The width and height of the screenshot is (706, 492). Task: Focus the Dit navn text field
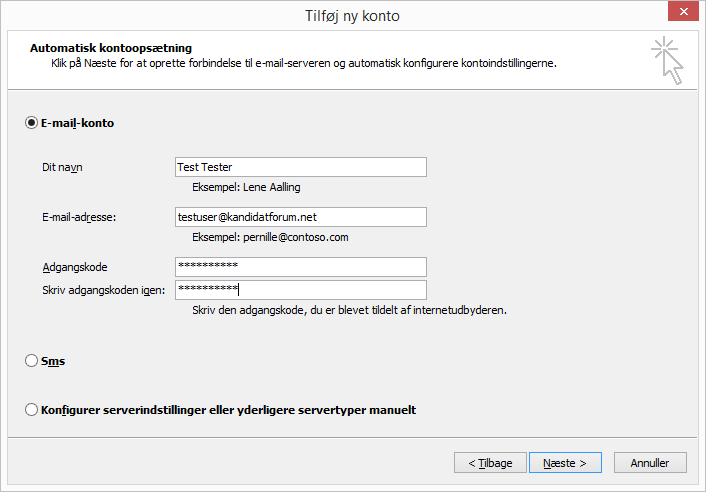[300, 167]
